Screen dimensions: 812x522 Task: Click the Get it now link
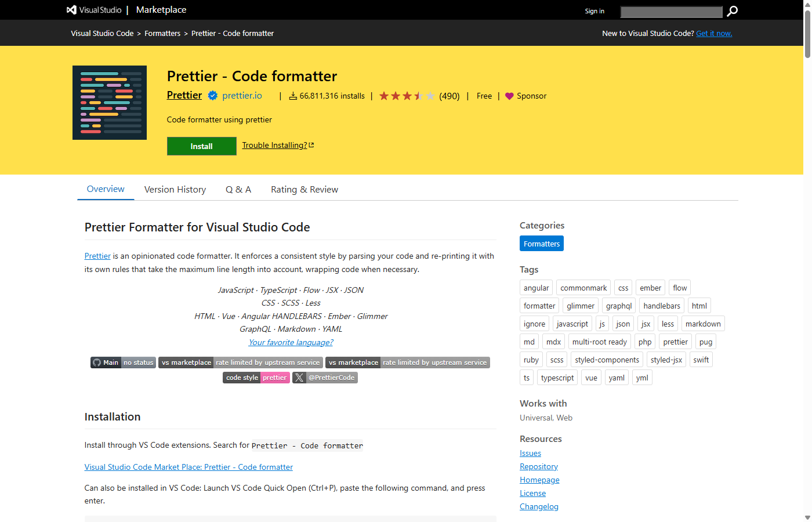pyautogui.click(x=714, y=34)
